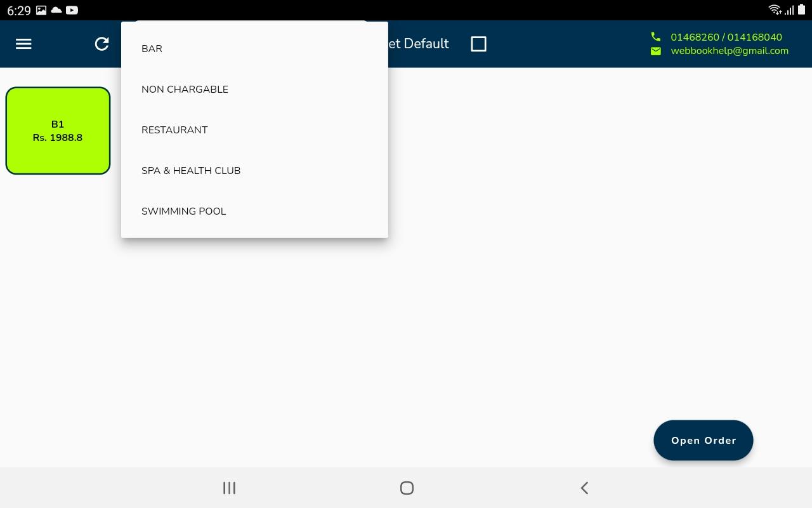
Task: Tap the 6:29 clock in status bar
Action: [19, 11]
